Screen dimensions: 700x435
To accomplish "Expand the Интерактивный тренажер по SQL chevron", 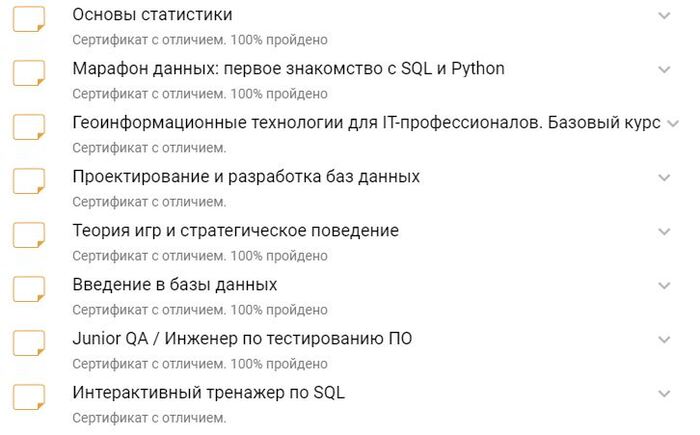I will [664, 394].
